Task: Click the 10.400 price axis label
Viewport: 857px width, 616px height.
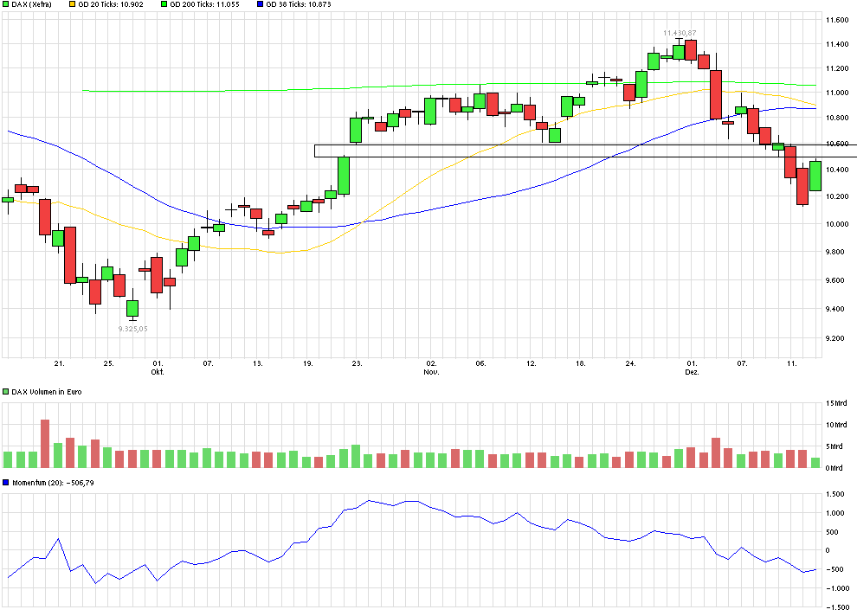Action: coord(837,170)
